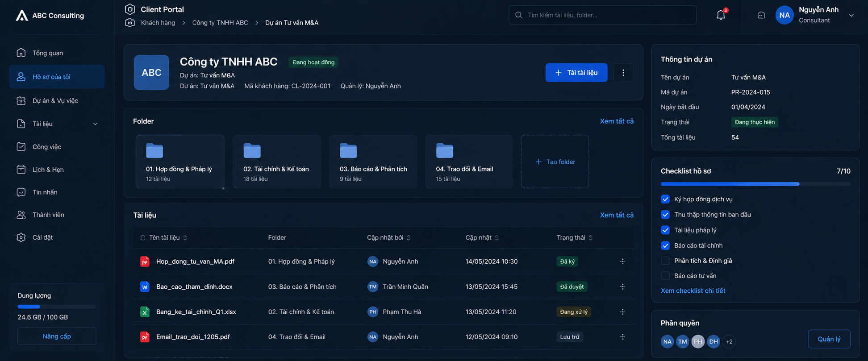Open row actions for Bang_ke_tai_chinh_Q1.xlsx
Screen dimensions: 868x361
pos(622,312)
